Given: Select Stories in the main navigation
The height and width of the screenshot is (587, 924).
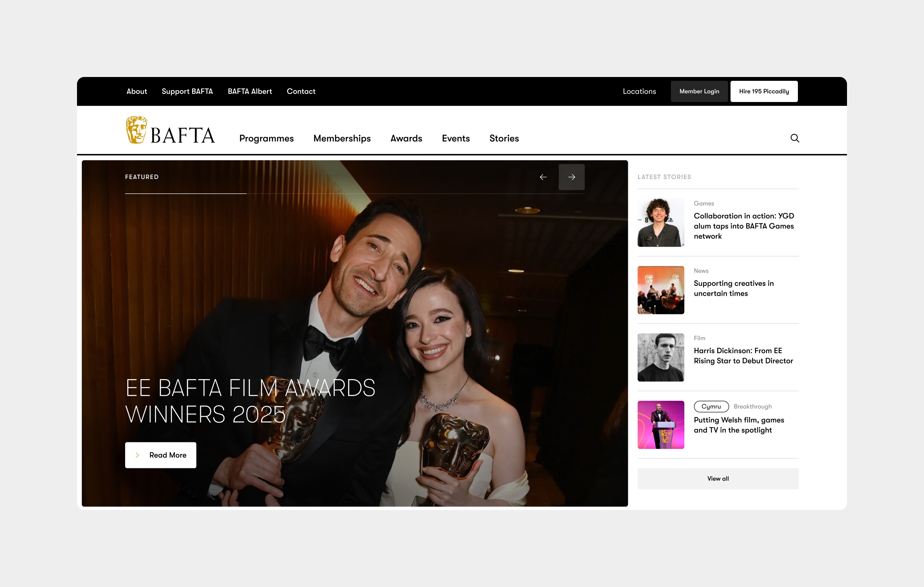Looking at the screenshot, I should tap(504, 138).
